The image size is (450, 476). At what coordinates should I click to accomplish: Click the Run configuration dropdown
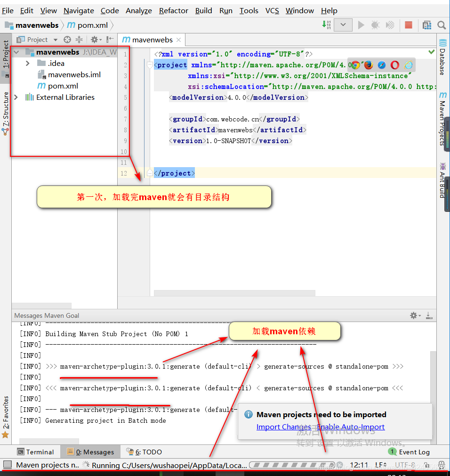(343, 25)
